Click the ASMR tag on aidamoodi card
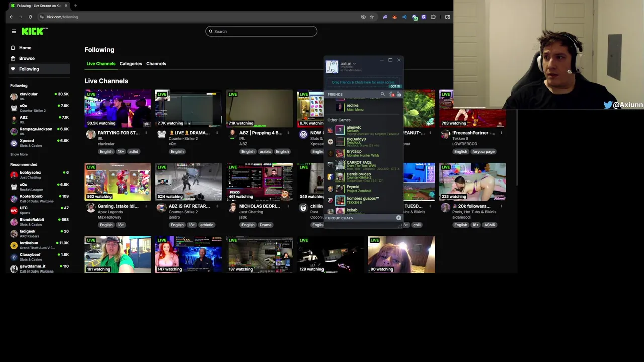Viewport: 644px width, 362px height. point(490,225)
